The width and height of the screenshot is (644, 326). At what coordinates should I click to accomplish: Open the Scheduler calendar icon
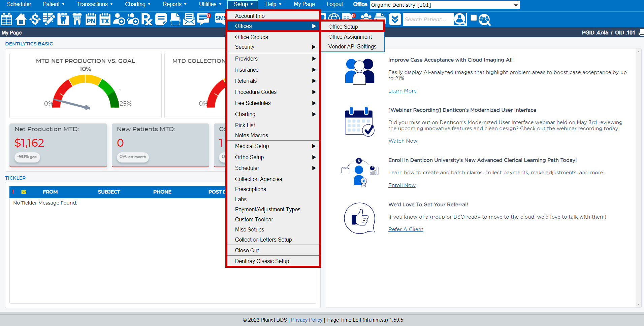pyautogui.click(x=7, y=19)
